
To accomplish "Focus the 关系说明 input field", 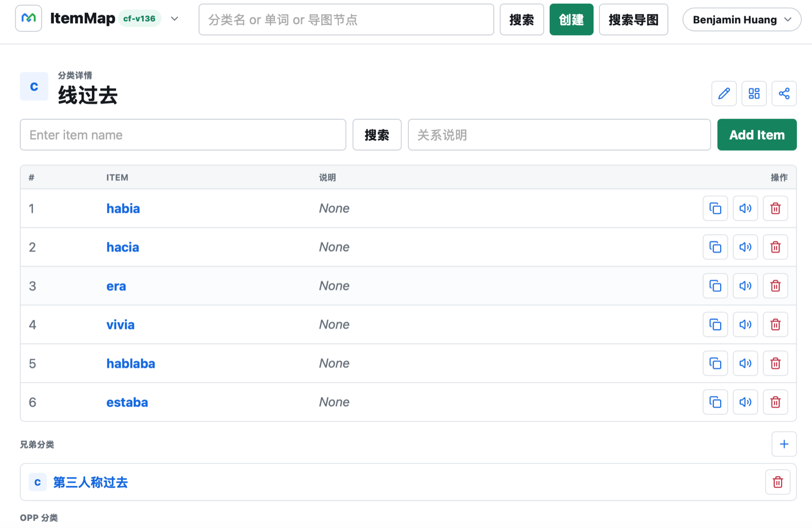I will coord(559,135).
